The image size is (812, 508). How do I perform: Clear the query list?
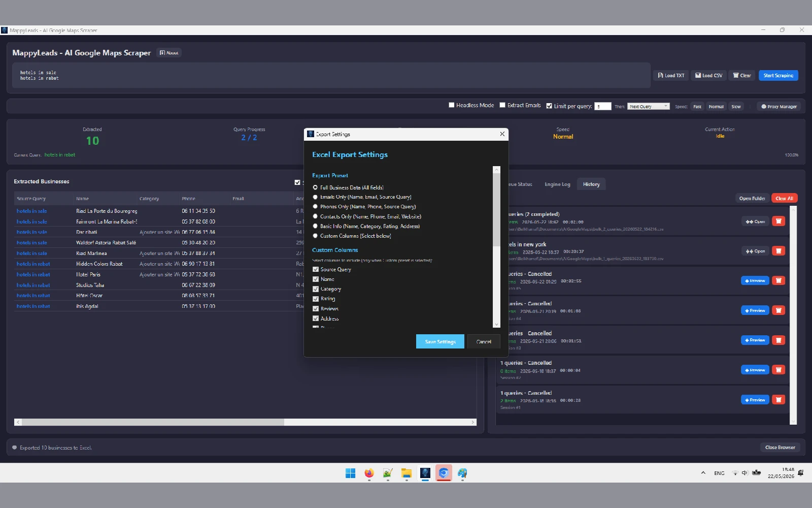[x=742, y=75]
